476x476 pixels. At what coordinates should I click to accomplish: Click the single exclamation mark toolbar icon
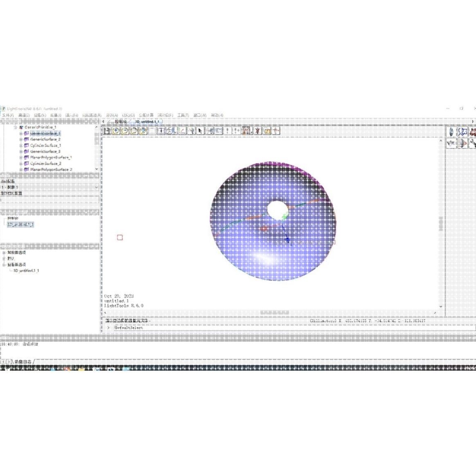point(227,131)
